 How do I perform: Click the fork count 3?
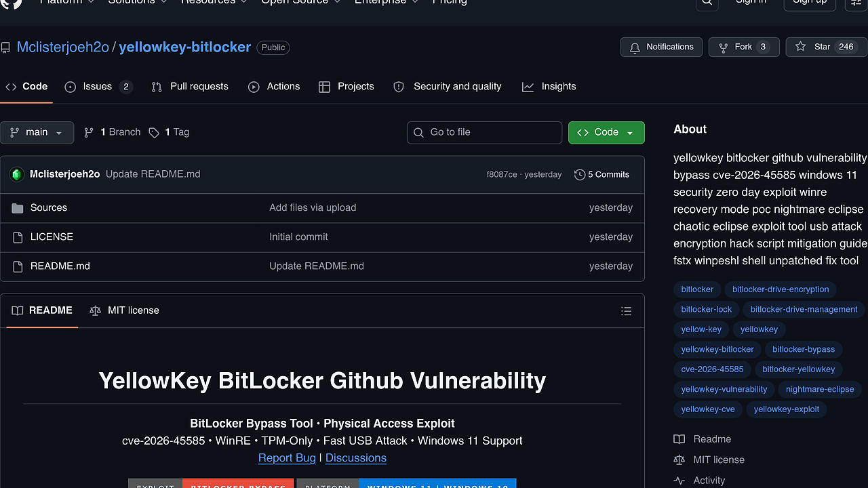pos(763,47)
